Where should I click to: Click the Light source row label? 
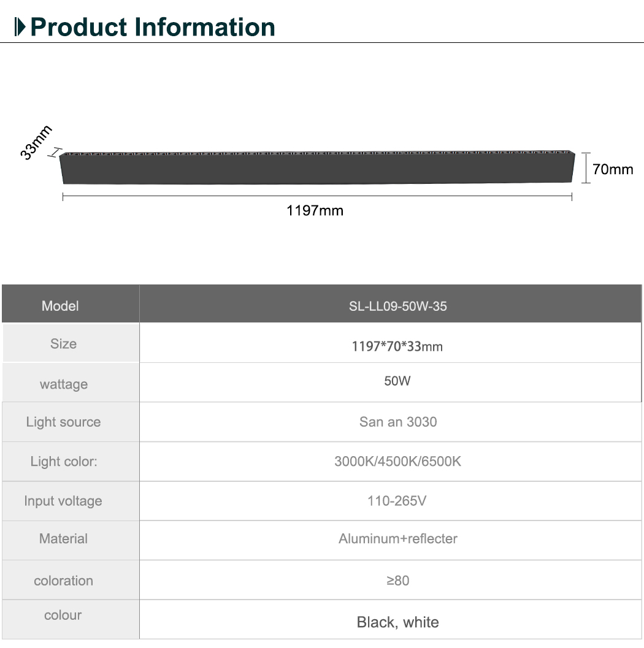[63, 422]
